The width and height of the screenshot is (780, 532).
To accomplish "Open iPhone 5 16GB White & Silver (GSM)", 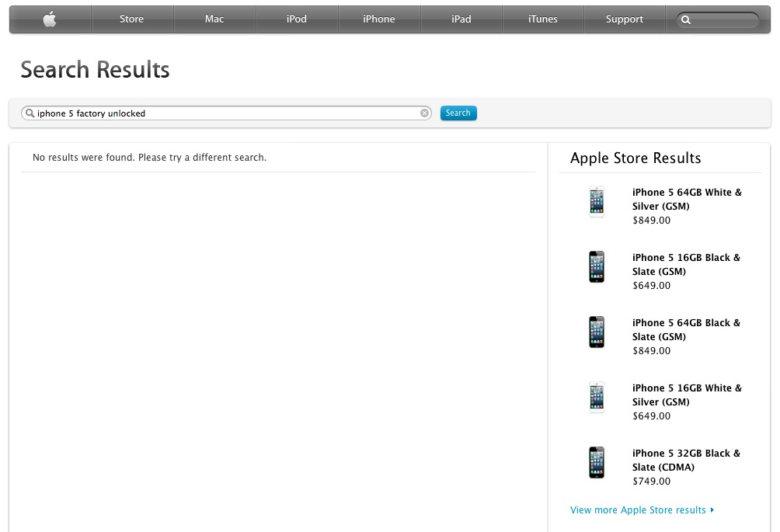I will pyautogui.click(x=687, y=395).
